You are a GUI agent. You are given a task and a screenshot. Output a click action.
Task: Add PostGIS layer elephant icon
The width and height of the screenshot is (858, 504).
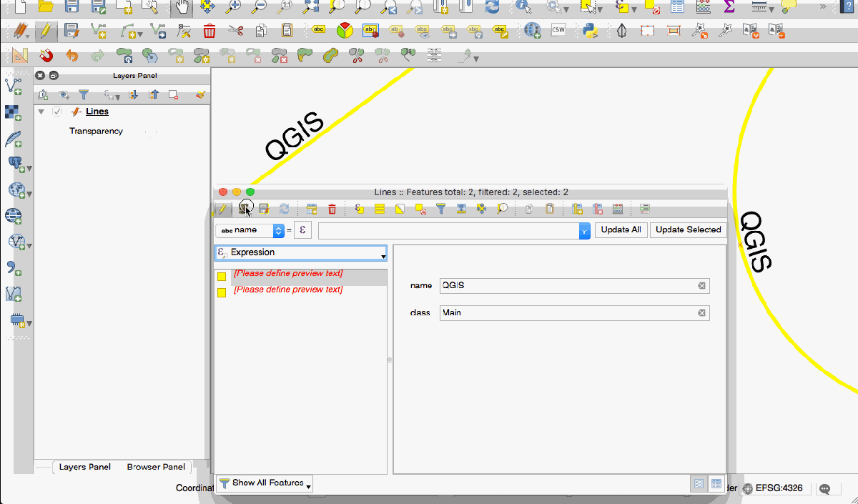pyautogui.click(x=16, y=164)
